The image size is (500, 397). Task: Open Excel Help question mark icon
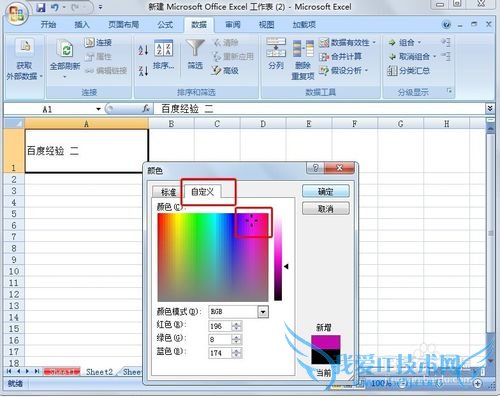click(447, 25)
